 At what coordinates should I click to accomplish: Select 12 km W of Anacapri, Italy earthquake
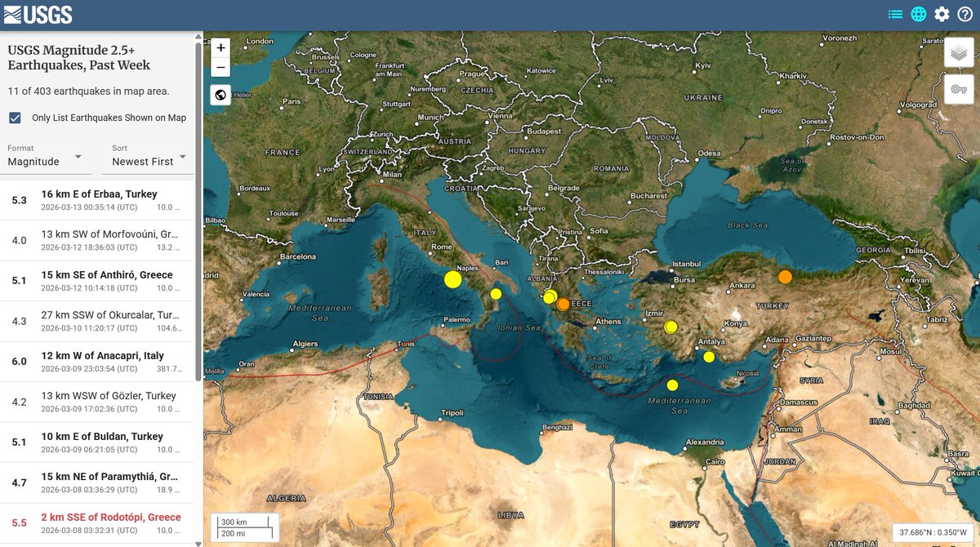point(98,362)
